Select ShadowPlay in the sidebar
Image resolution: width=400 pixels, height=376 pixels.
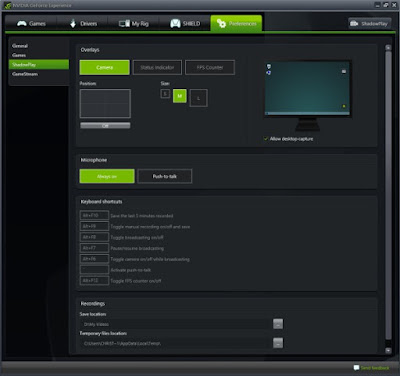[x=39, y=64]
